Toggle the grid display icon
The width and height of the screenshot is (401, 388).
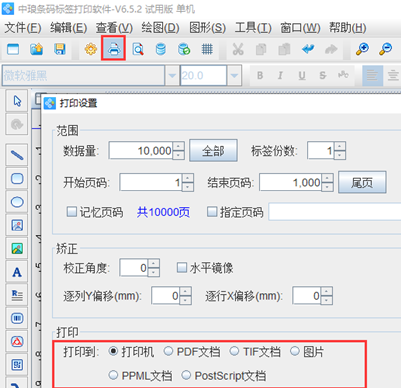[x=207, y=49]
